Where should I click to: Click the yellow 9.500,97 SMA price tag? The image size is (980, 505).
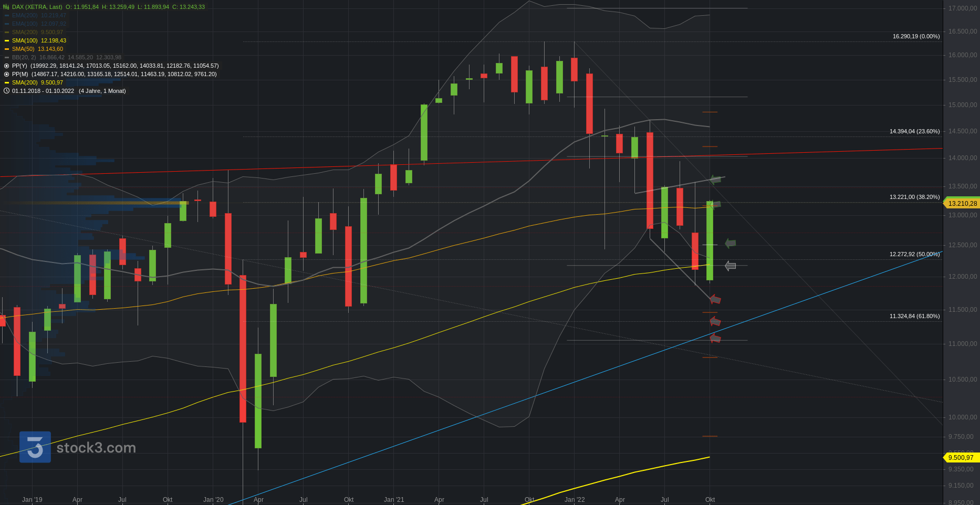pos(962,457)
